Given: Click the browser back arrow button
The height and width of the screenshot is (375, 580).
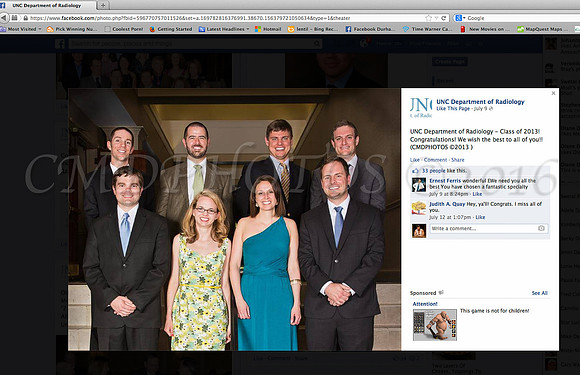Looking at the screenshot, I should click(4, 18).
